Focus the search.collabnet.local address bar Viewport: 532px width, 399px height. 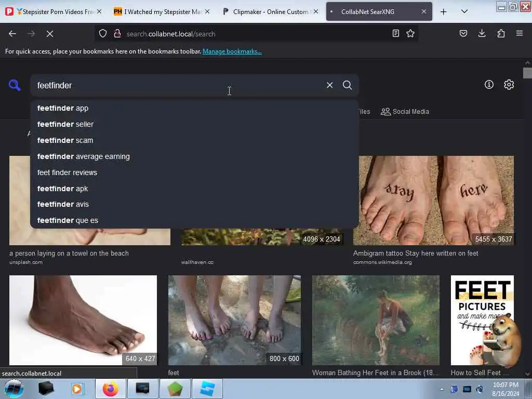(256, 34)
